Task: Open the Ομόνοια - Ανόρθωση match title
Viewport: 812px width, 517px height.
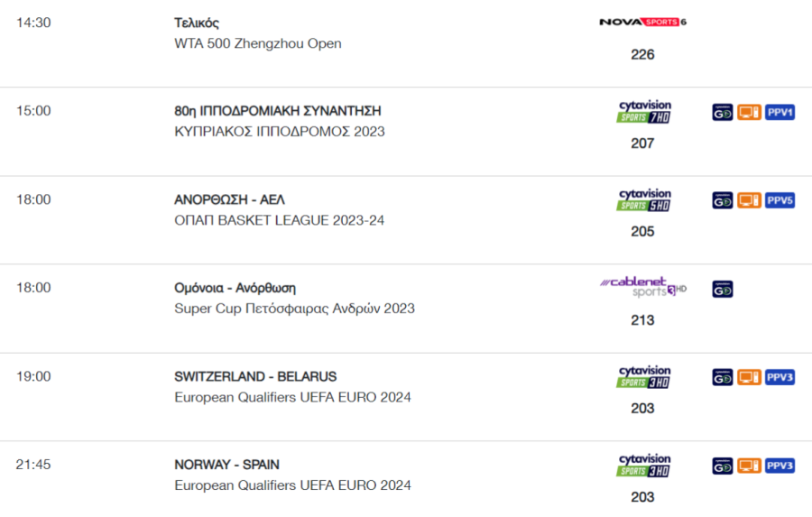Action: tap(235, 288)
